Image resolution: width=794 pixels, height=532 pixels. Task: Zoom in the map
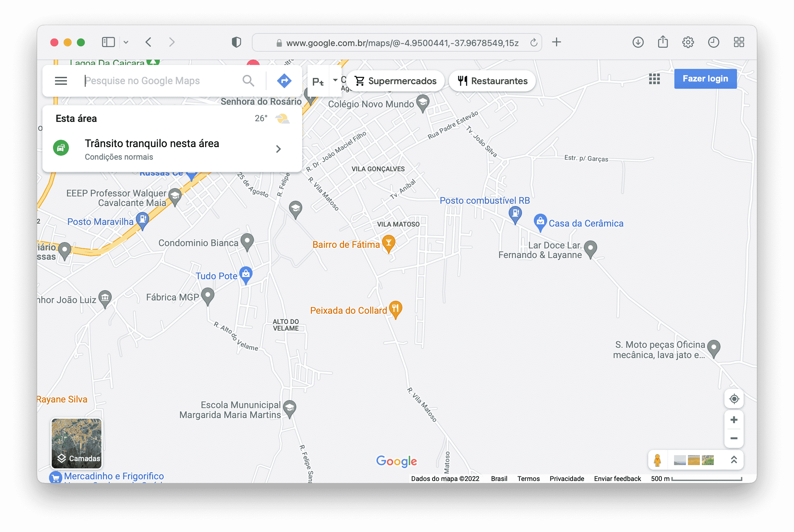734,420
